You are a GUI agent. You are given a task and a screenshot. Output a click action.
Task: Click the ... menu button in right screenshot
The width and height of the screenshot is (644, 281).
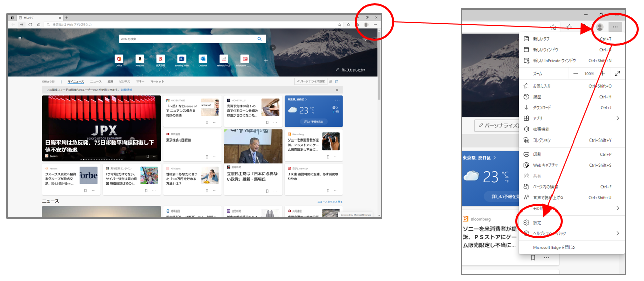(615, 27)
